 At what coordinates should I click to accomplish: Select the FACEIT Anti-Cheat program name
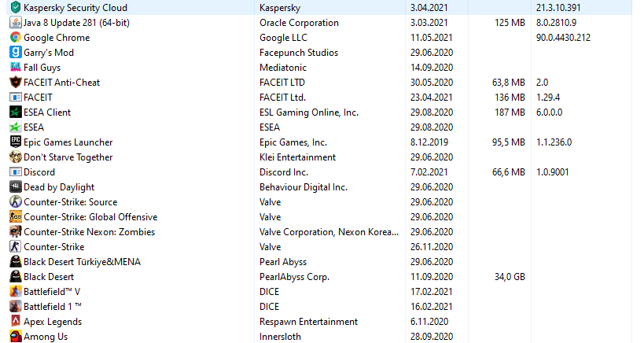coord(61,83)
